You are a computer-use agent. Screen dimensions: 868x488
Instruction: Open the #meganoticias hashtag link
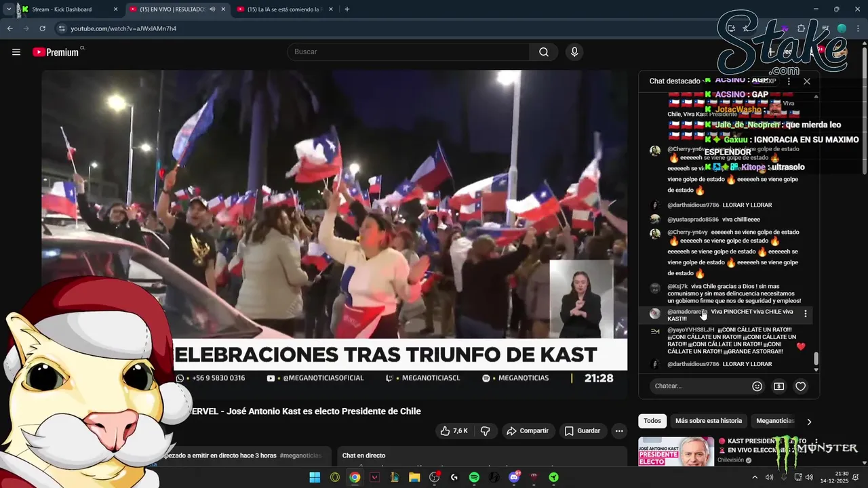pyautogui.click(x=300, y=455)
